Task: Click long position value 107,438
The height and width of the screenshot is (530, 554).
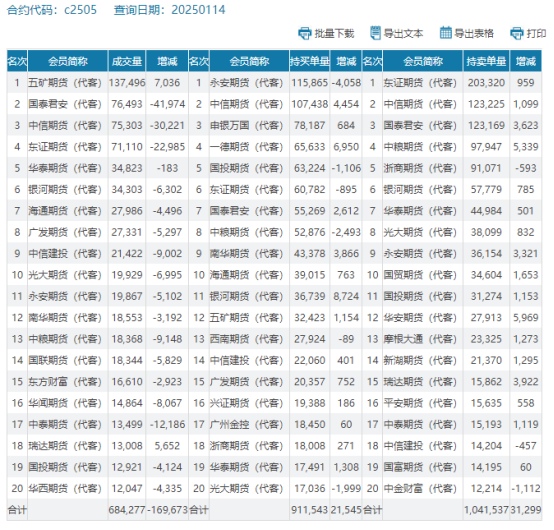Action: tap(310, 104)
